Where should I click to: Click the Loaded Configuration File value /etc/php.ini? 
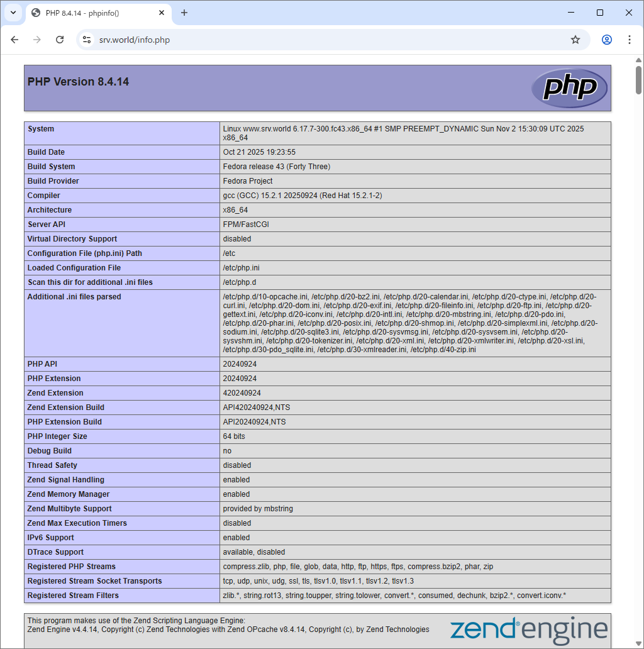(241, 268)
